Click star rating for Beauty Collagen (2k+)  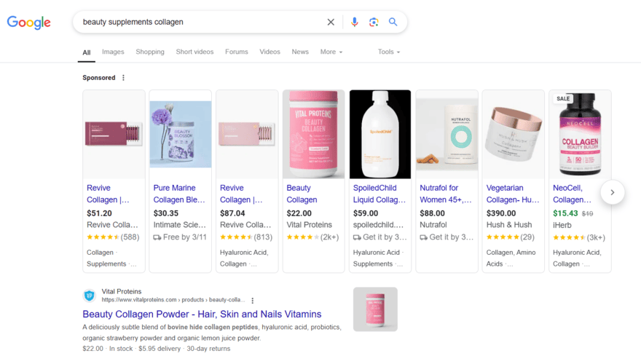click(x=302, y=237)
